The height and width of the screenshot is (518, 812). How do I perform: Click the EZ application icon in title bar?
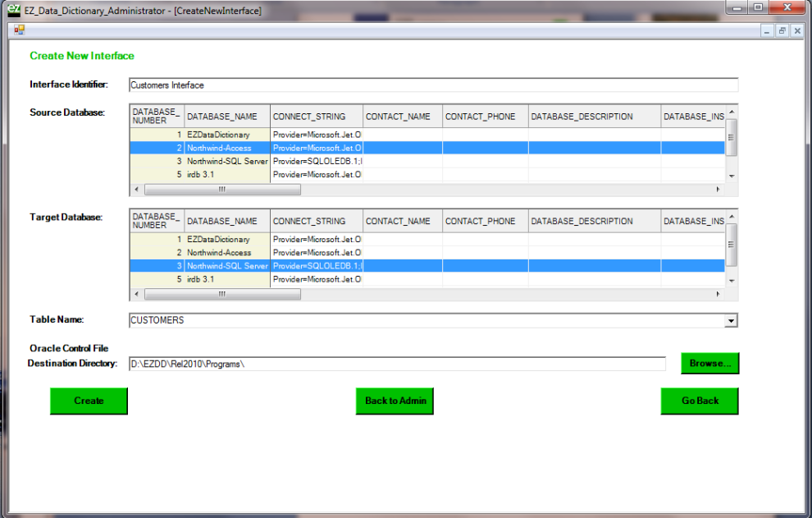click(x=13, y=10)
